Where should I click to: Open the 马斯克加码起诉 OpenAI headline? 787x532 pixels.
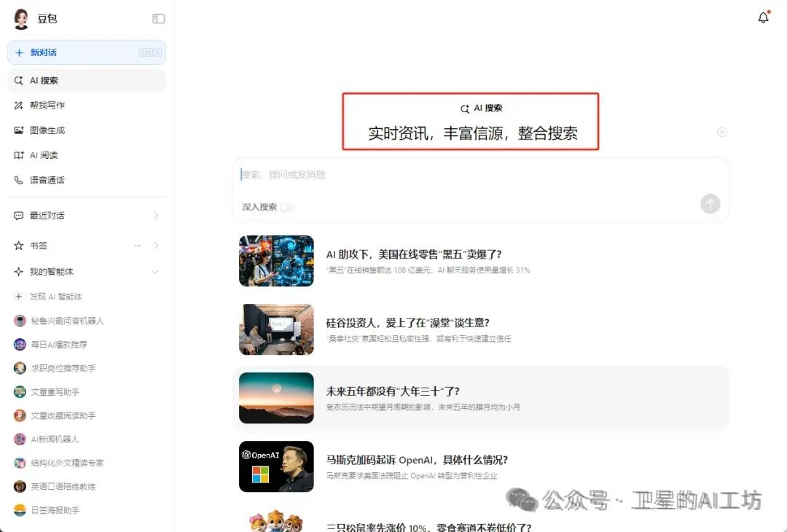[x=417, y=460]
